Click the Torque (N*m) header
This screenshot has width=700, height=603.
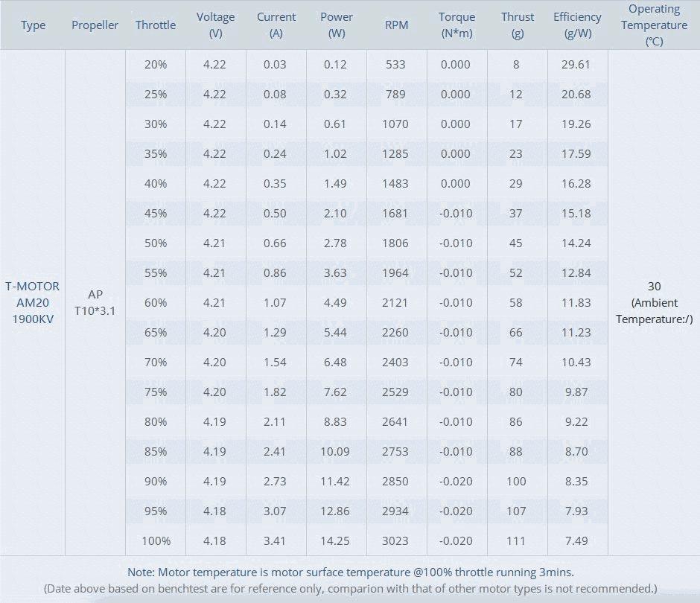[456, 25]
